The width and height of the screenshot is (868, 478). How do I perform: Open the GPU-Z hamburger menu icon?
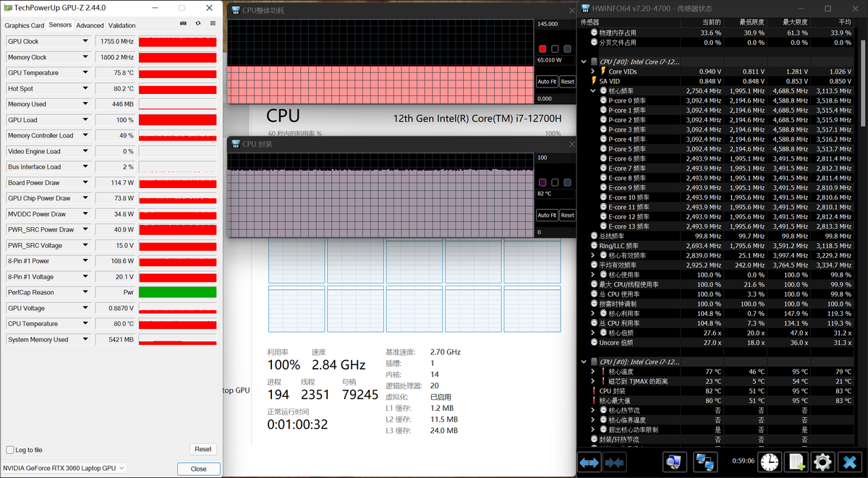pos(213,24)
